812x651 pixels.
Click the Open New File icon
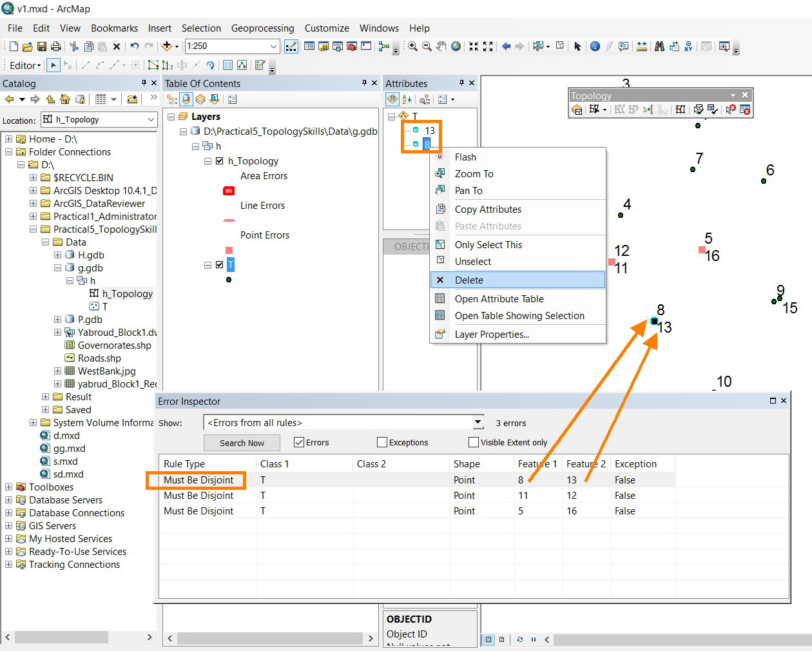(14, 46)
